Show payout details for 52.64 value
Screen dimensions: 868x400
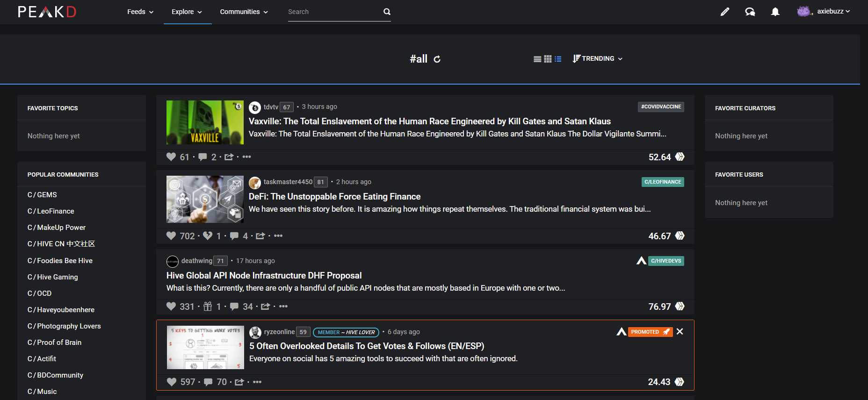pos(660,157)
